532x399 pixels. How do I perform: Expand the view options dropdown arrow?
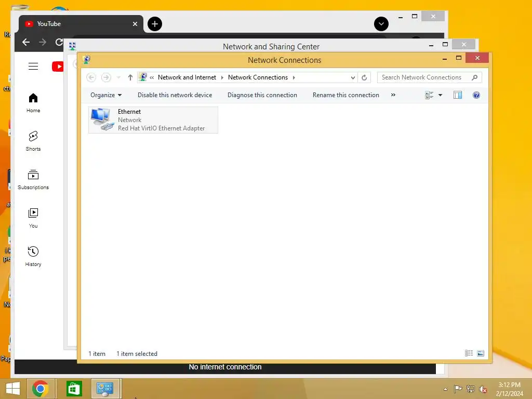pos(440,95)
